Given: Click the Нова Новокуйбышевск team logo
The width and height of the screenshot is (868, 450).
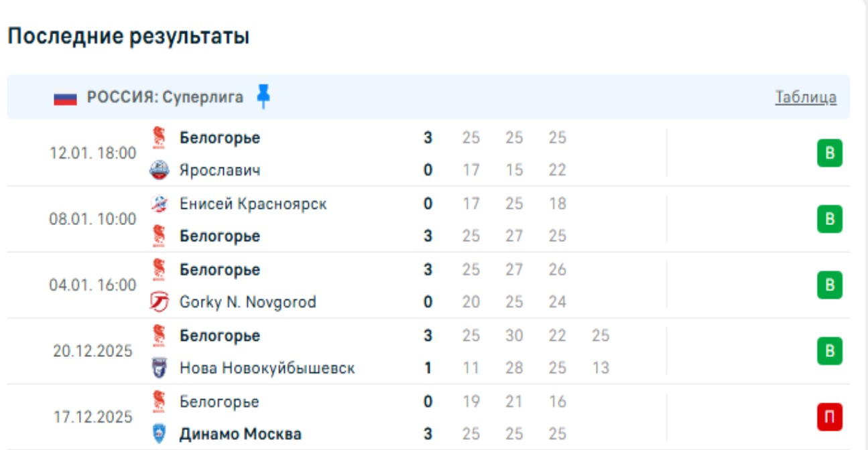Looking at the screenshot, I should click(x=159, y=368).
